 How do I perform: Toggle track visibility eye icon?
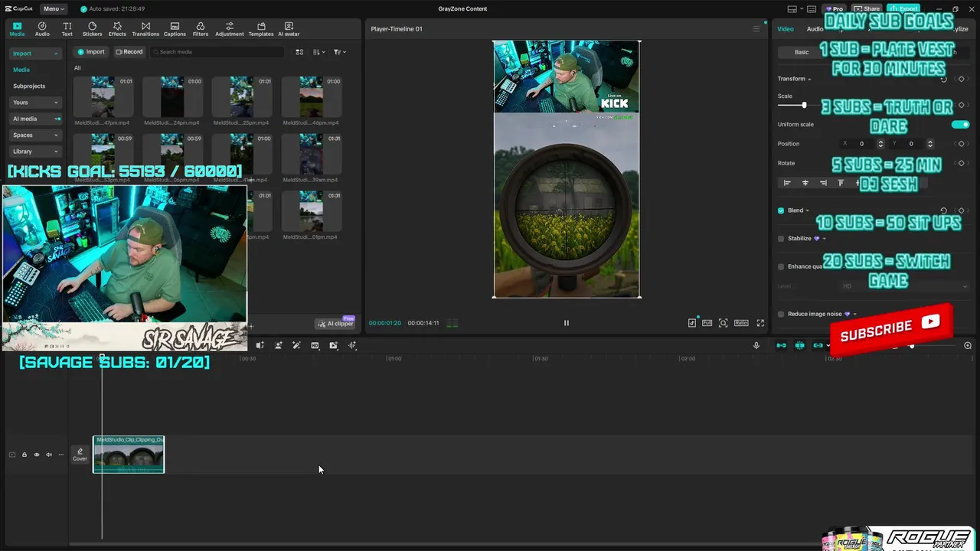tap(36, 455)
